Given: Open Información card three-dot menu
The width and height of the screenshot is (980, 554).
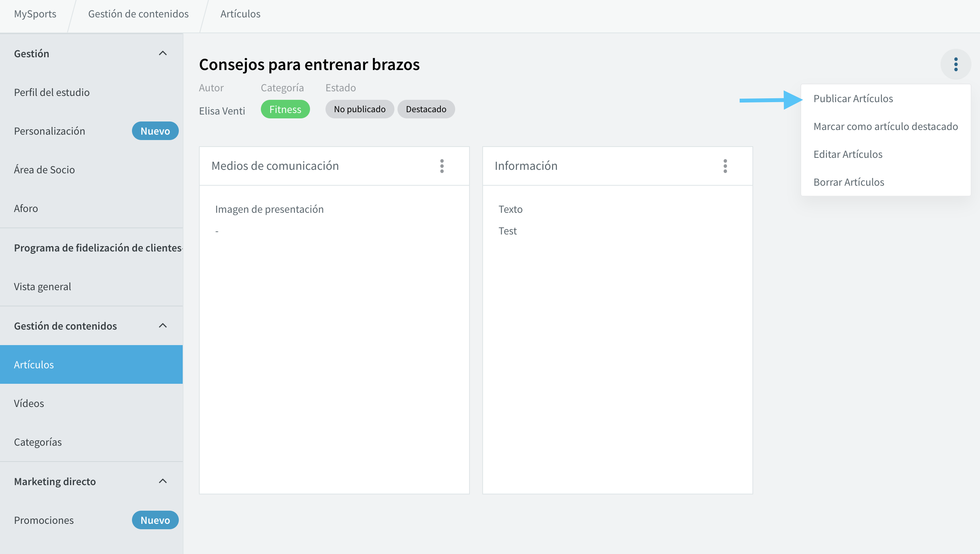Looking at the screenshot, I should tap(725, 166).
